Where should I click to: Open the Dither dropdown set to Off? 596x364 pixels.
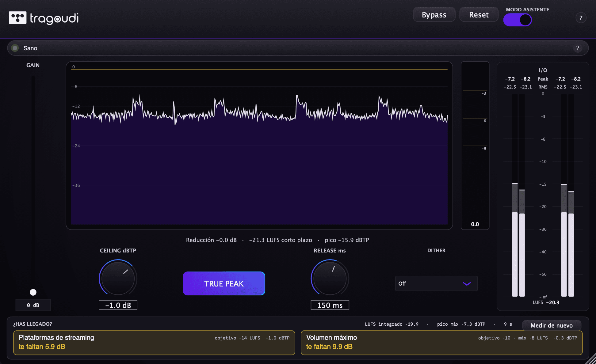coord(436,284)
